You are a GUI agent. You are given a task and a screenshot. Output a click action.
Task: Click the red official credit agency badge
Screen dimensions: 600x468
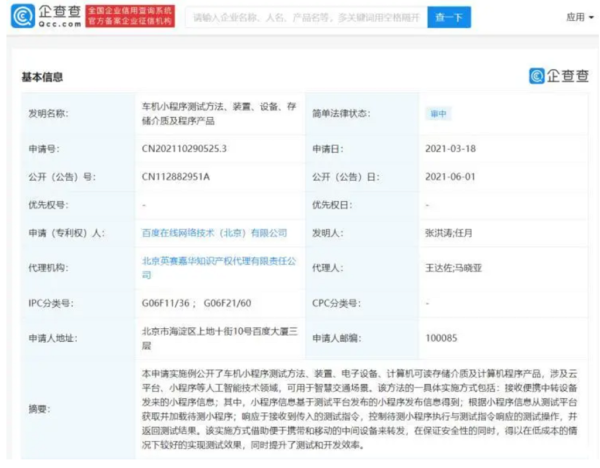tap(130, 16)
